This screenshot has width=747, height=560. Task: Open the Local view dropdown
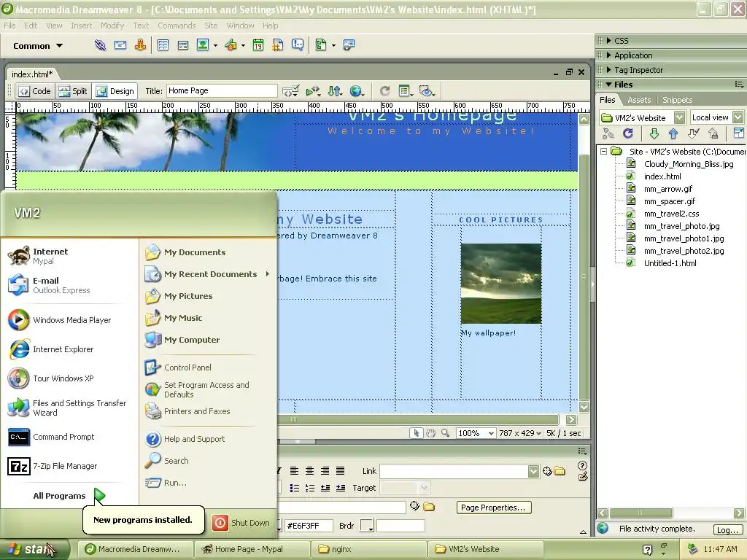tap(738, 117)
